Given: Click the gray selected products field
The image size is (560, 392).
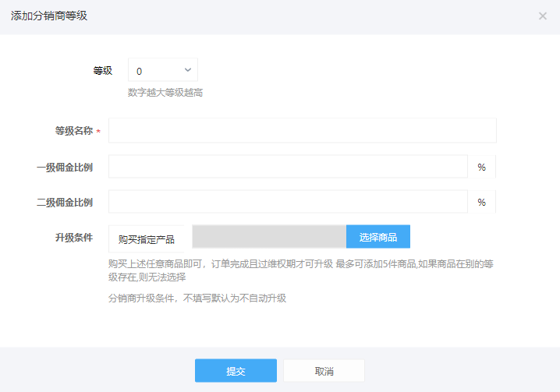Looking at the screenshot, I should coord(269,236).
